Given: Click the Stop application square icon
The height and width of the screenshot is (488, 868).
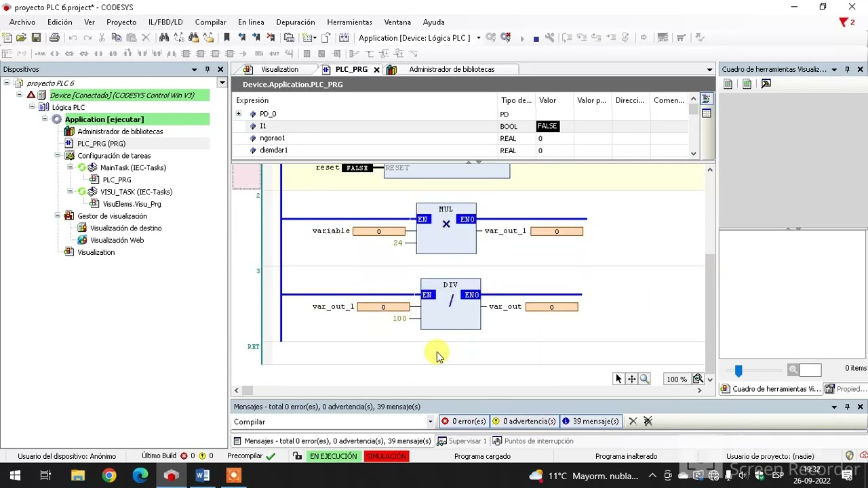Looking at the screenshot, I should [x=536, y=39].
